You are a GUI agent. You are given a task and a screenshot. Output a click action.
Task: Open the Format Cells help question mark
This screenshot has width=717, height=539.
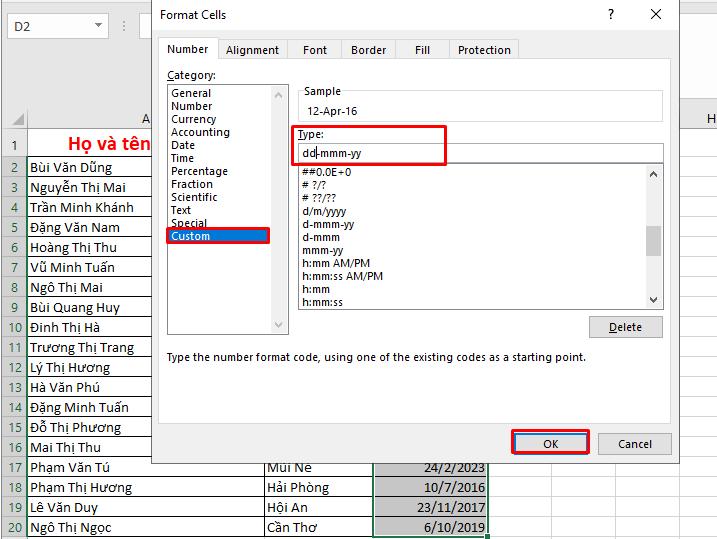[611, 15]
